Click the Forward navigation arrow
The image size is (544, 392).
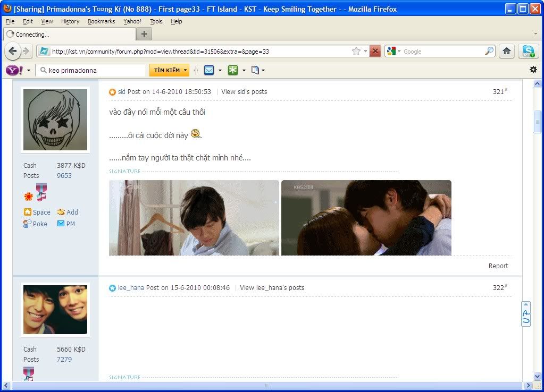coord(27,52)
